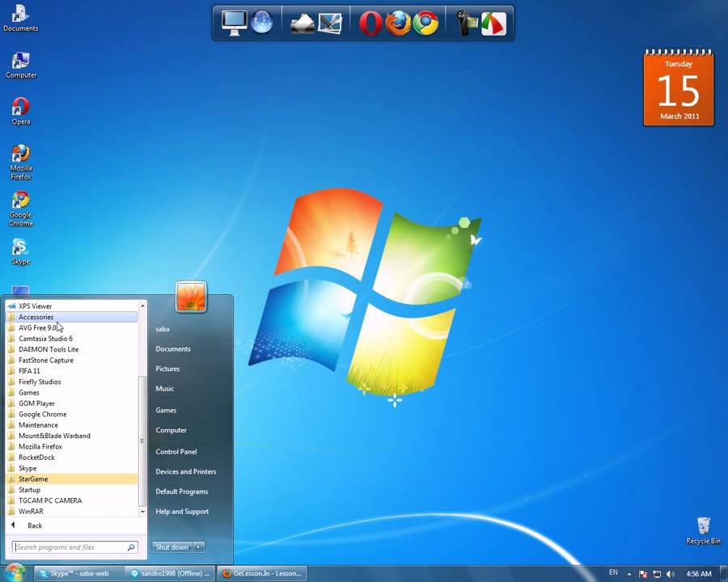
Task: Open Help and Support
Action: (x=182, y=512)
